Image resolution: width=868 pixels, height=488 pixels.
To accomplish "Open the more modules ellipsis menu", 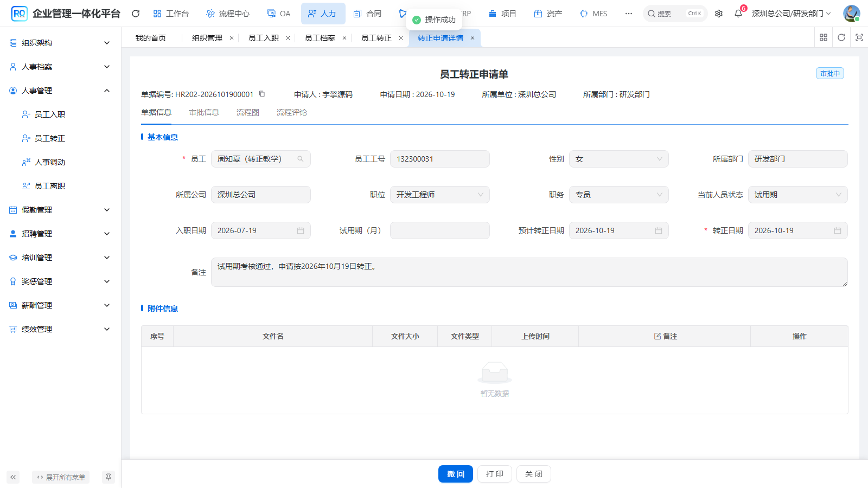I will 628,14.
